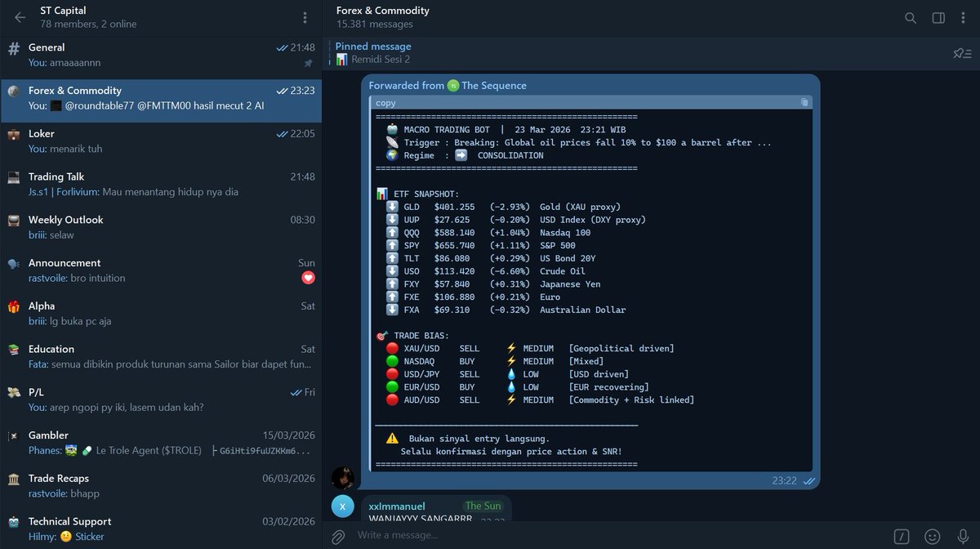Click the copy label on code block
This screenshot has width=980, height=549.
tap(385, 103)
